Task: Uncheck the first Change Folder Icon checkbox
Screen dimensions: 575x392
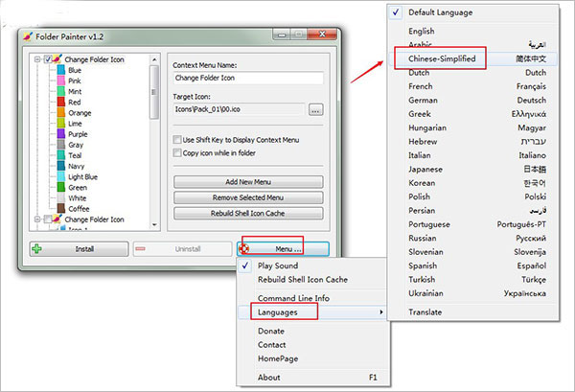Action: click(49, 59)
